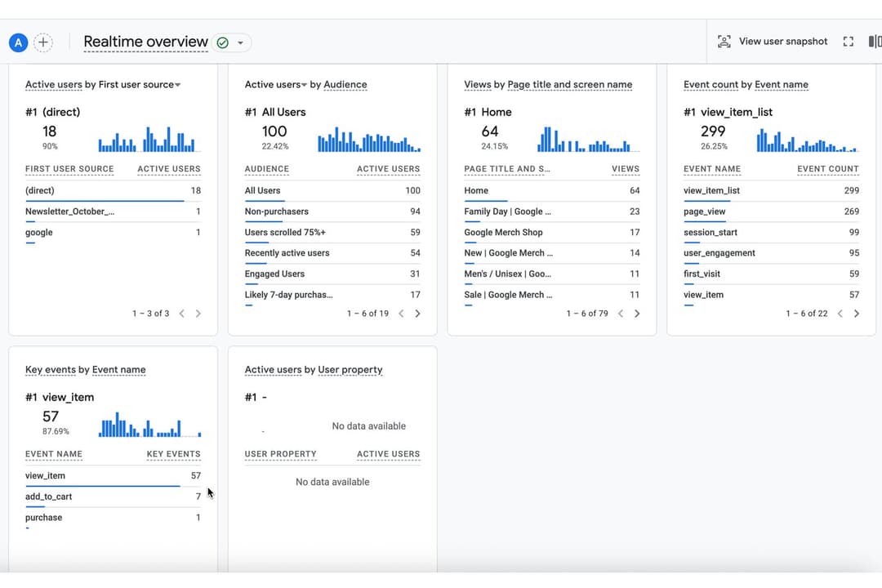Click the EVENT COUNT column header
The image size is (882, 588).
(828, 169)
